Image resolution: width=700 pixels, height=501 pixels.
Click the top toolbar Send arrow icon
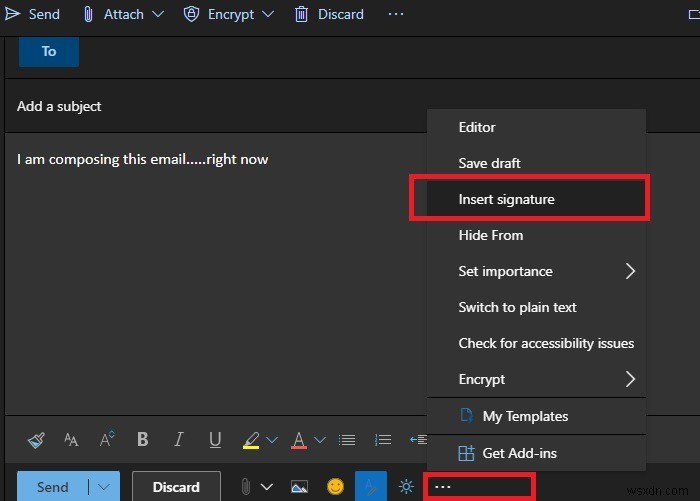click(12, 14)
